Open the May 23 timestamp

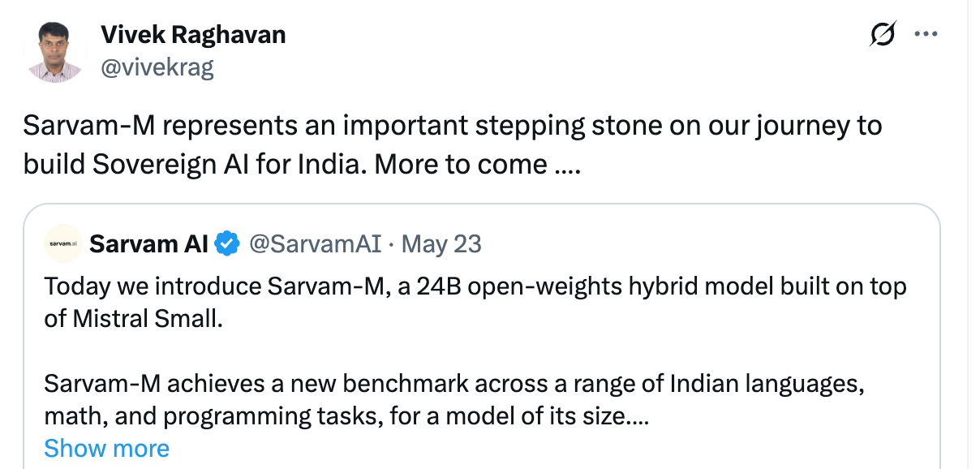(442, 243)
